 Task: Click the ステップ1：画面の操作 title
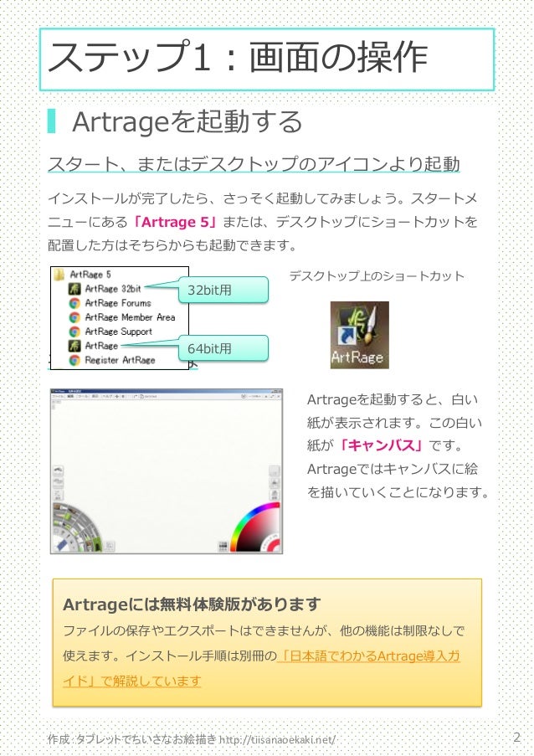238,58
